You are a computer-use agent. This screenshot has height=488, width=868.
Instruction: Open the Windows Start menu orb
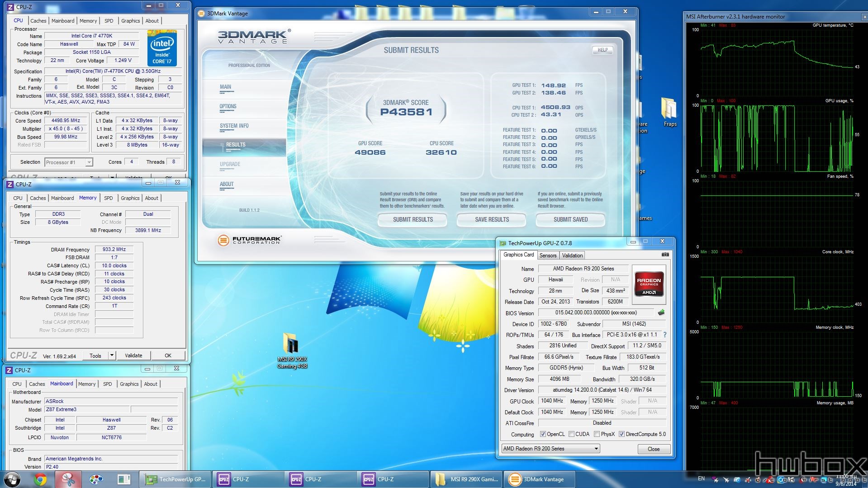pos(12,479)
